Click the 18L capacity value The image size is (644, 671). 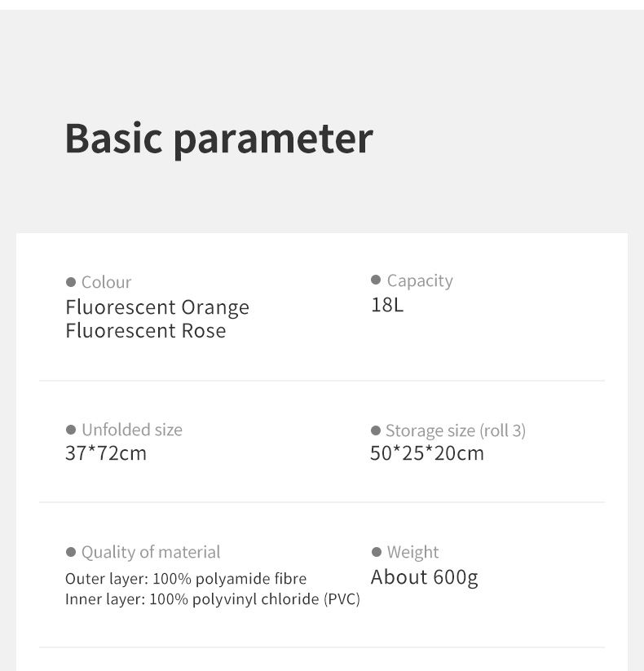[x=387, y=305]
